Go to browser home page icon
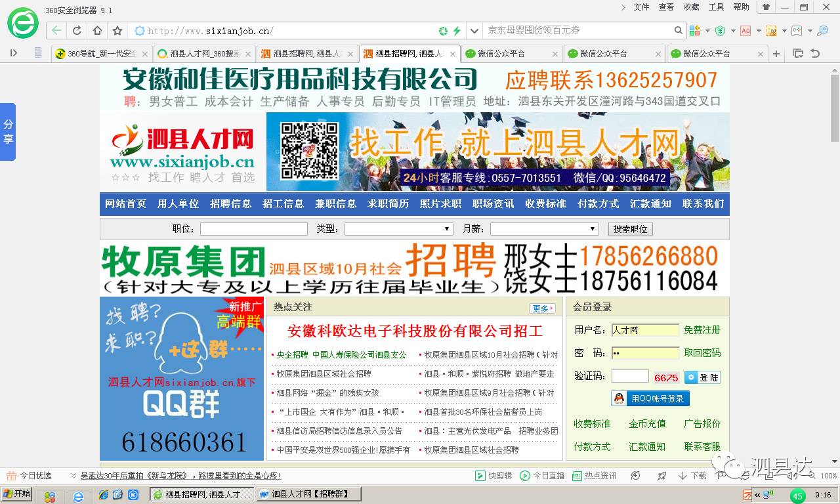 pyautogui.click(x=97, y=30)
